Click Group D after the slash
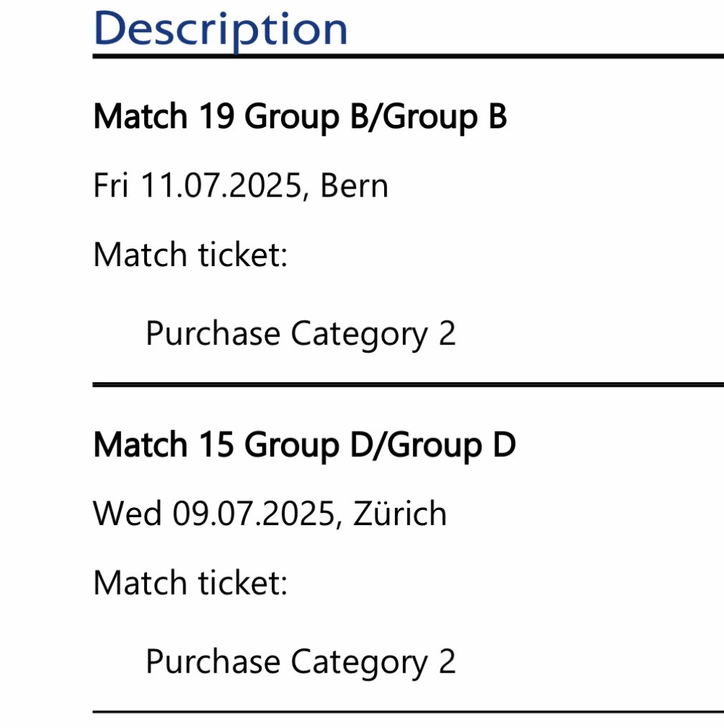Screen dimensions: 724x728 click(x=449, y=445)
